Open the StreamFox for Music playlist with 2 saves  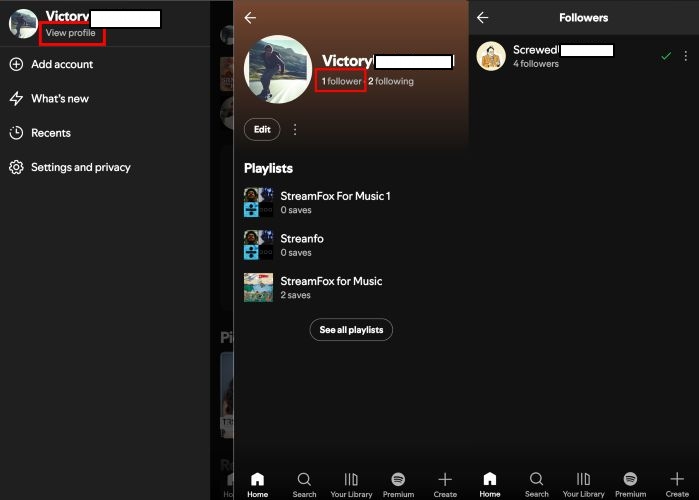coord(330,281)
